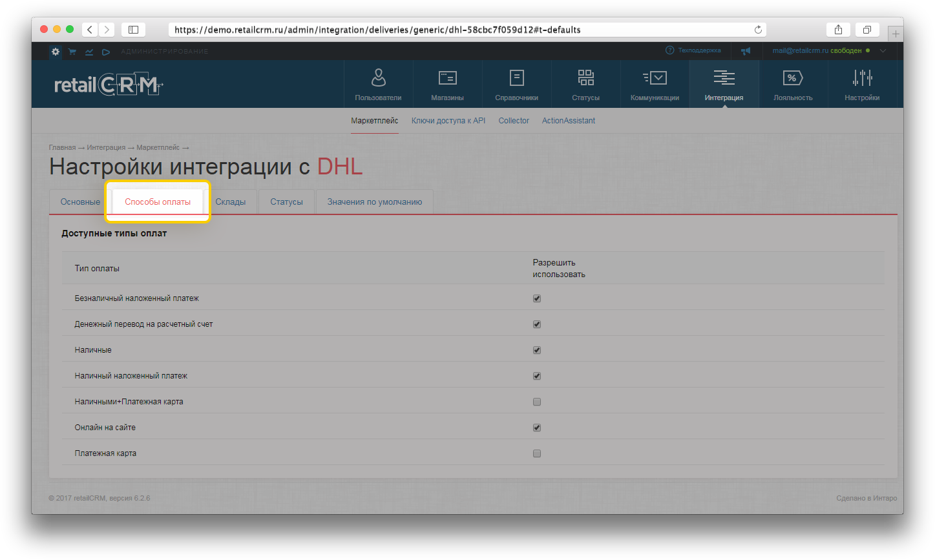Click the Техподдержка help link
Viewport: 935px width, 560px height.
pos(693,50)
